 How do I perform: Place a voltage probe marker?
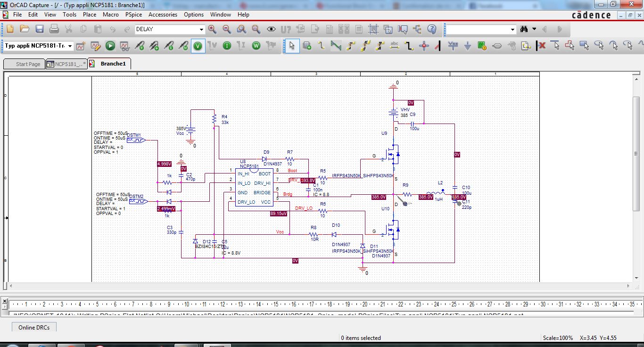point(139,46)
